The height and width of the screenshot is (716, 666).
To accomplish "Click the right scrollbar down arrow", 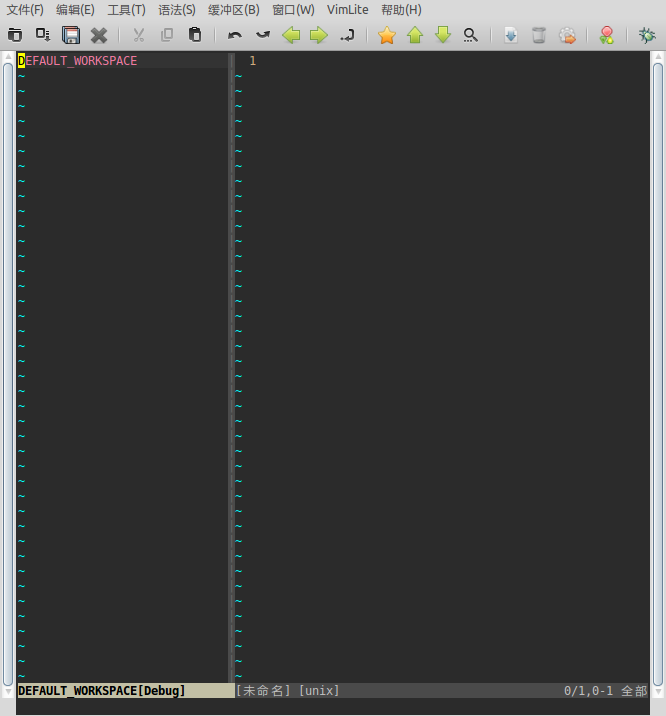I will (x=658, y=692).
